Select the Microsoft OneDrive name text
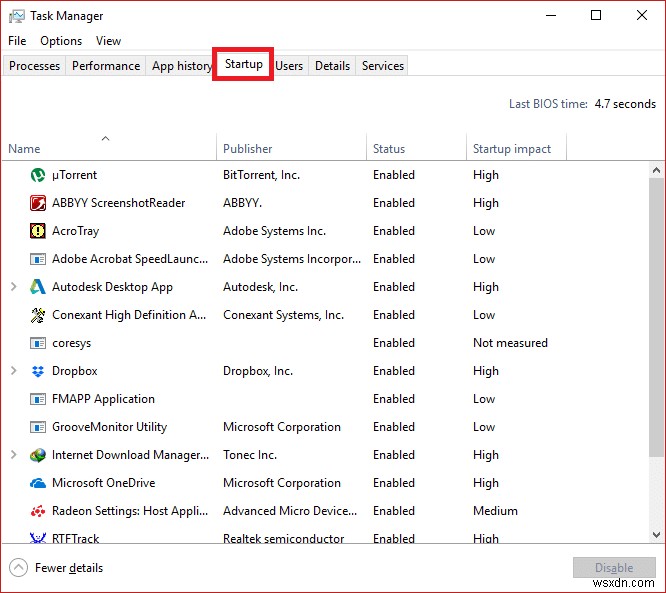 point(103,483)
